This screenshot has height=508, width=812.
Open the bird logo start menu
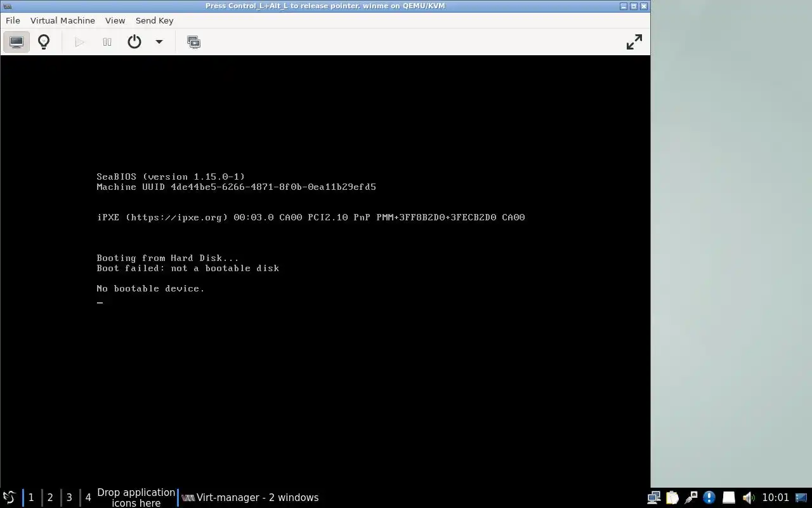point(10,497)
